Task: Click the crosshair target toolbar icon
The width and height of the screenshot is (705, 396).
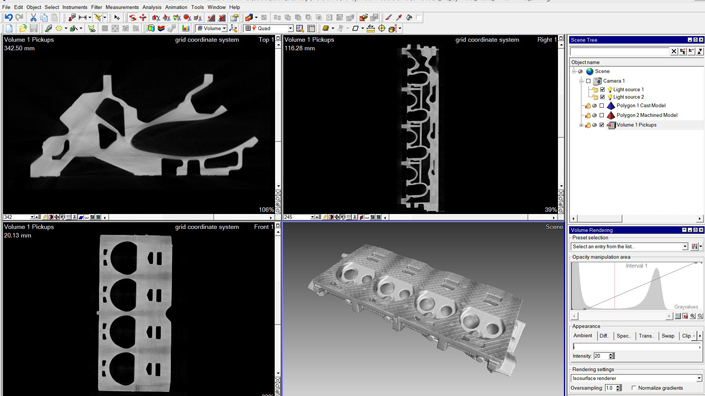Action: pyautogui.click(x=382, y=28)
